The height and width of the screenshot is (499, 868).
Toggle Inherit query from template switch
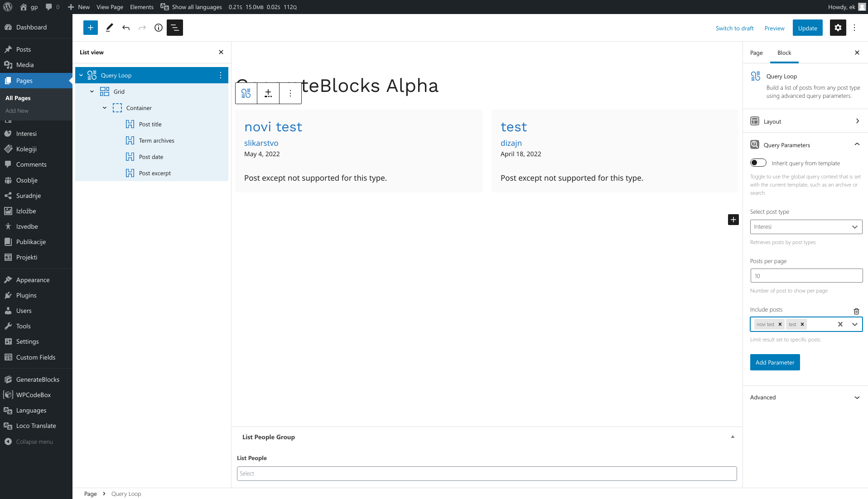pyautogui.click(x=758, y=163)
